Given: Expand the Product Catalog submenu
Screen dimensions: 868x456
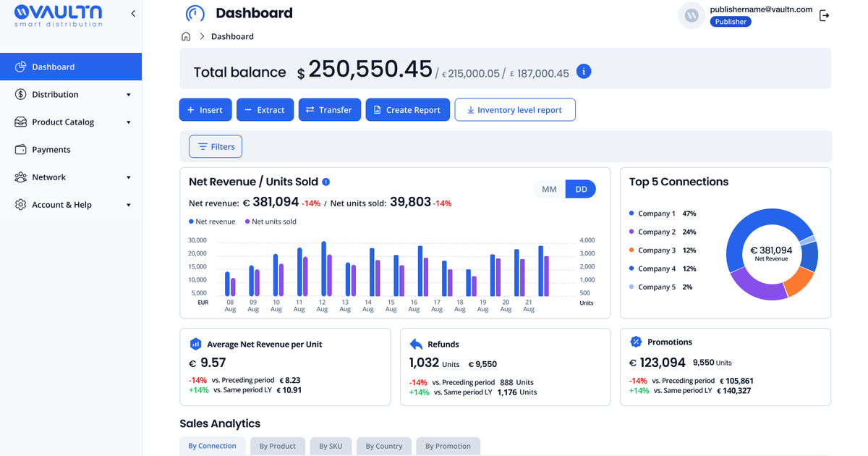Looking at the screenshot, I should (x=129, y=122).
